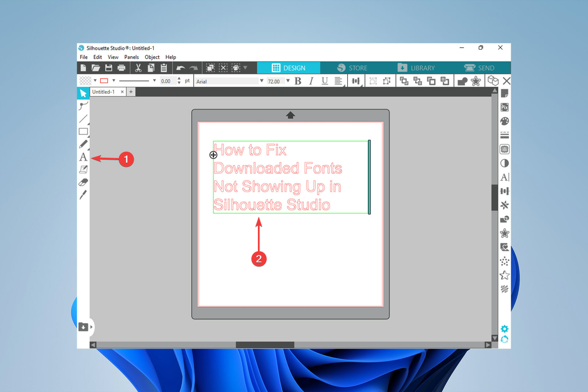The height and width of the screenshot is (392, 588).
Task: Open Preferences gear icon
Action: [x=504, y=329]
